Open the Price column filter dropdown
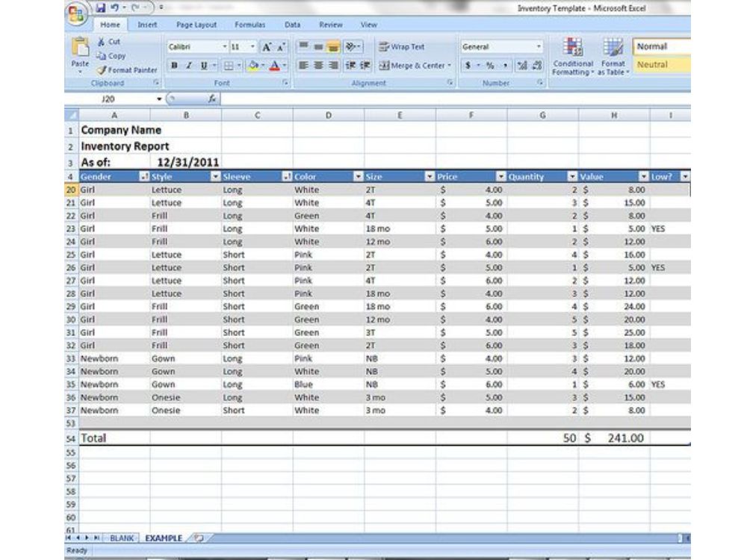Screen dimensions: 747x560 pos(500,177)
